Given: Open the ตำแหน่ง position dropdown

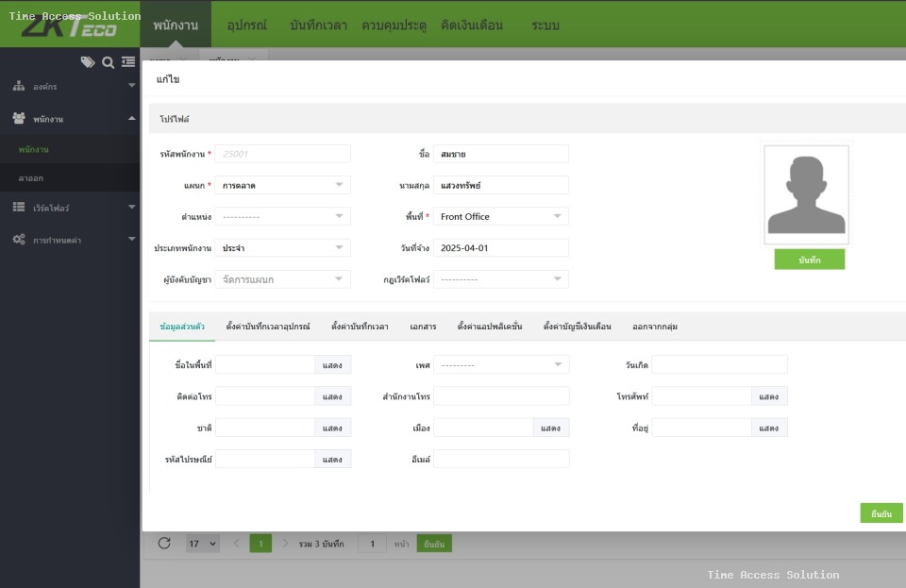Looking at the screenshot, I should pos(282,216).
